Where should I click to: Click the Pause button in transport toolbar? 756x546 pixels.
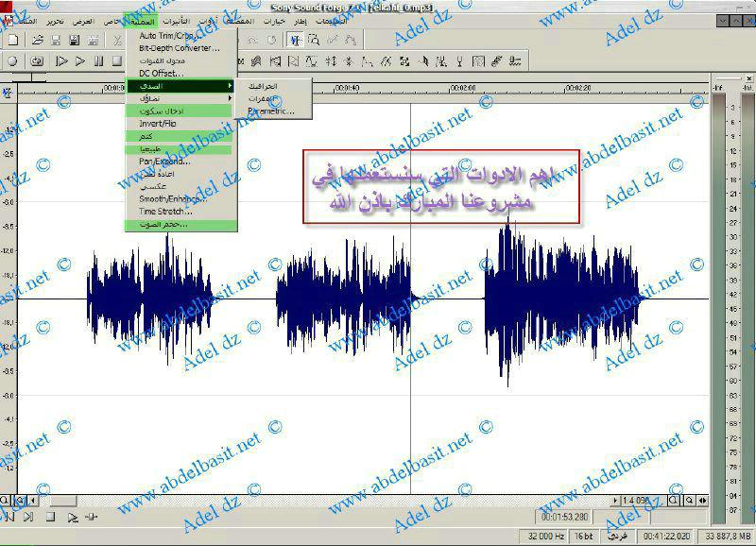click(99, 61)
